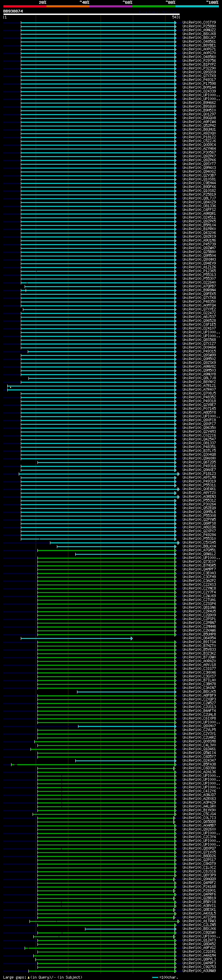Click UniRef100_Q1ZAT3 hit label
Image resolution: width=222 pixels, height=980 pixels.
199,940
